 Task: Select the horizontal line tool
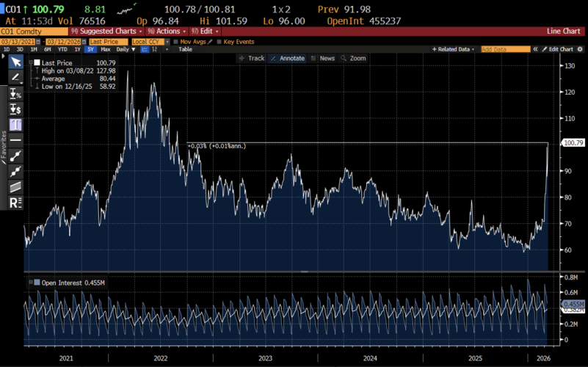click(x=15, y=139)
